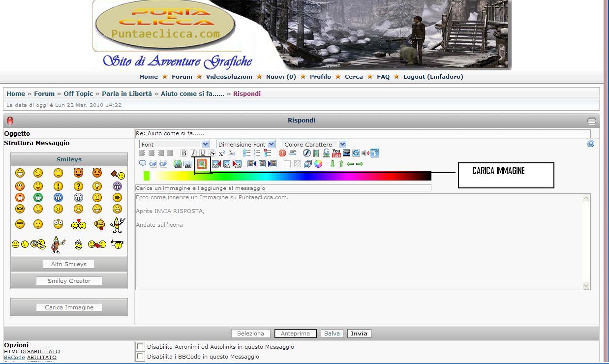Image resolution: width=609 pixels, height=364 pixels.
Task: Apply strikethrough formatting
Action: click(212, 153)
